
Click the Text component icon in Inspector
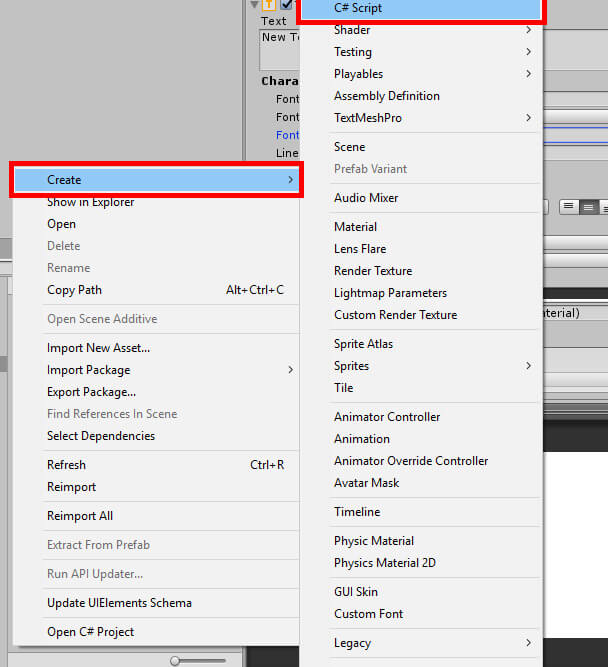[269, 5]
